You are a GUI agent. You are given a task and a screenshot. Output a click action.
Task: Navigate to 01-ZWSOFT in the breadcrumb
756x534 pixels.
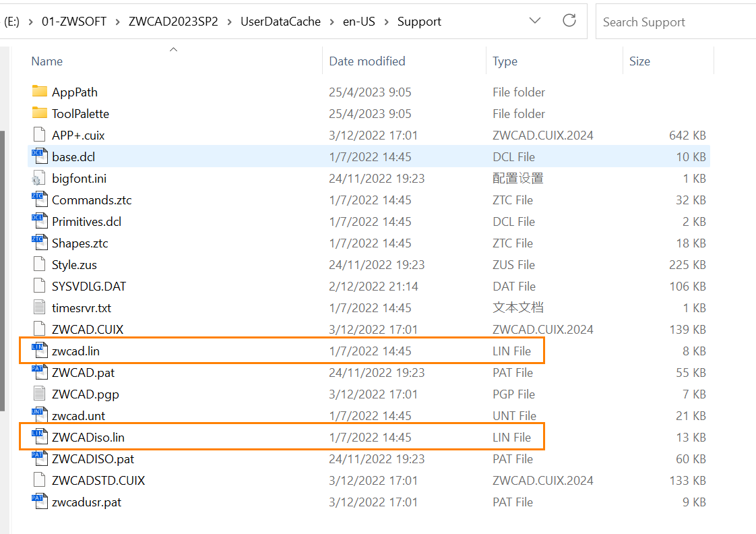[73, 22]
